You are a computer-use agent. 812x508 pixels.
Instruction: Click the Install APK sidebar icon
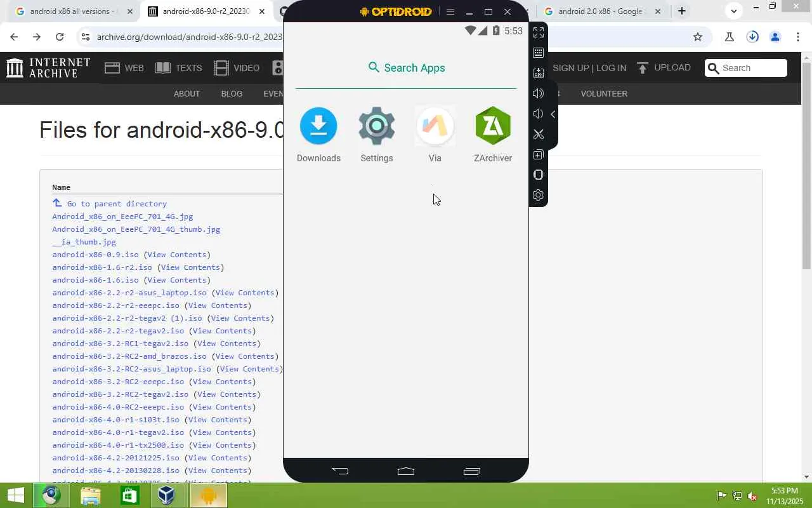539,73
